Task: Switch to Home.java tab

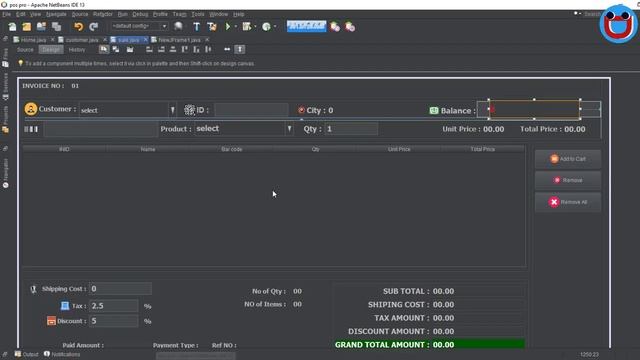Action: tap(33, 40)
